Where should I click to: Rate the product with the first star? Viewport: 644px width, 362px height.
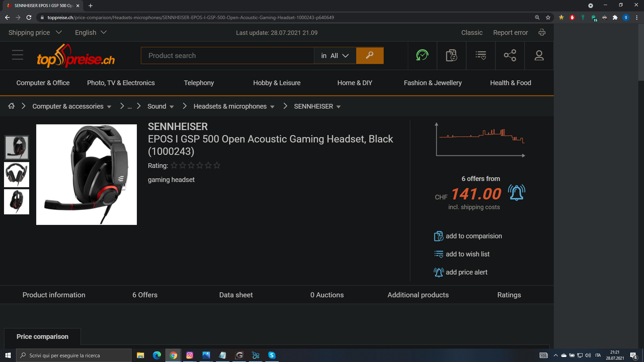tap(174, 165)
